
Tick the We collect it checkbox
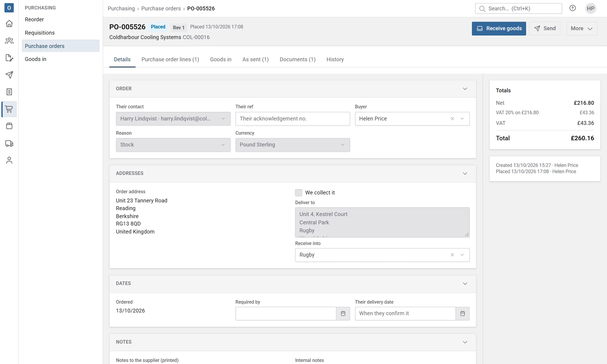[299, 193]
